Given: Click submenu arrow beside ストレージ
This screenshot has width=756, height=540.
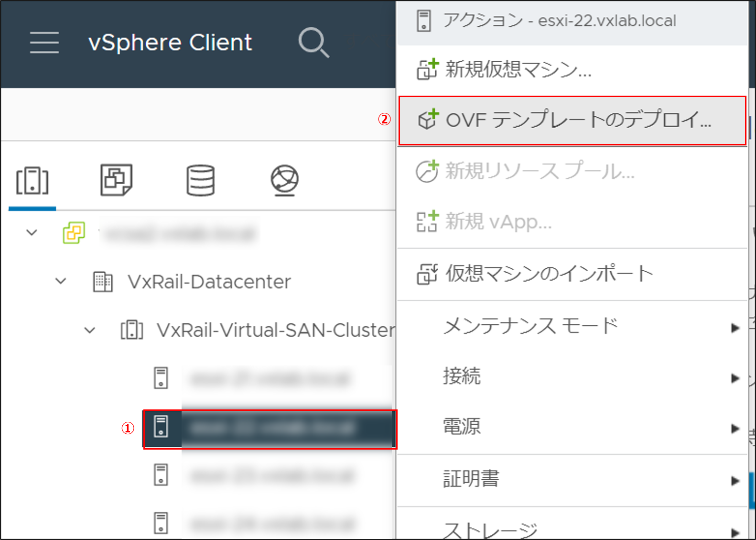Looking at the screenshot, I should (x=735, y=532).
